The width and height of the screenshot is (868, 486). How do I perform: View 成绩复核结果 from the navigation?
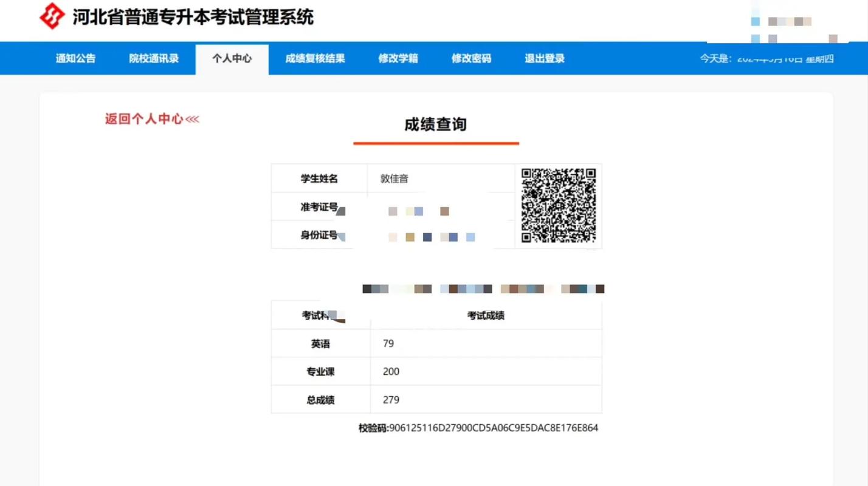(x=314, y=58)
